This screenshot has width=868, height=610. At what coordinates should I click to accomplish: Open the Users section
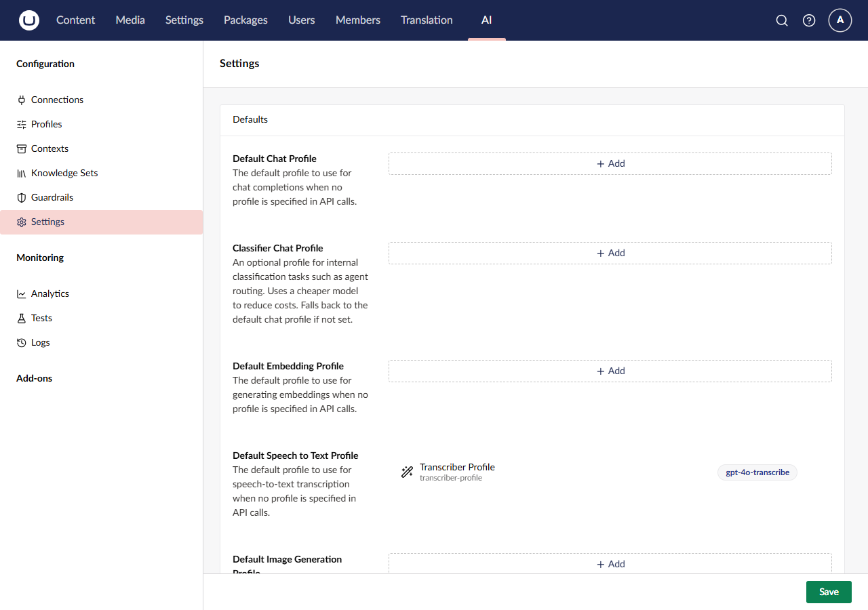click(301, 20)
